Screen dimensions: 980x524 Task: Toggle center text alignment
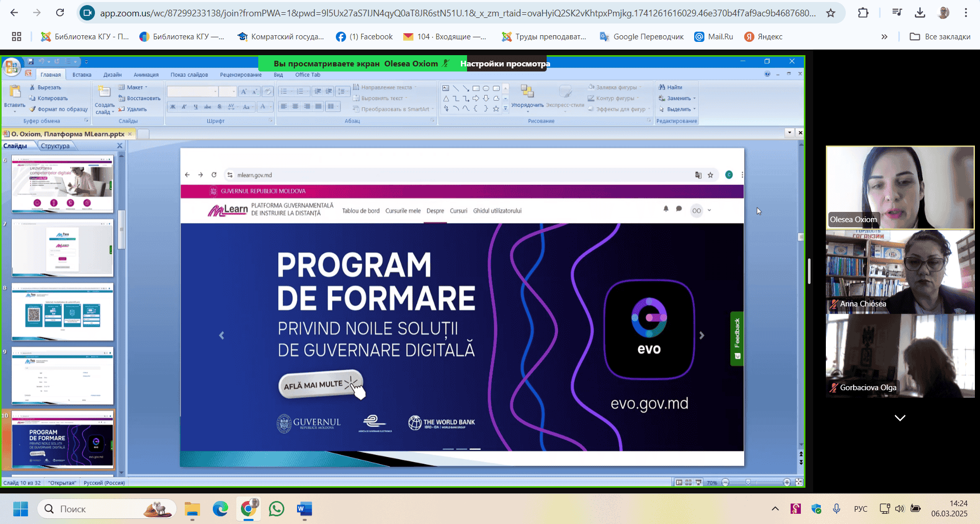(x=295, y=106)
